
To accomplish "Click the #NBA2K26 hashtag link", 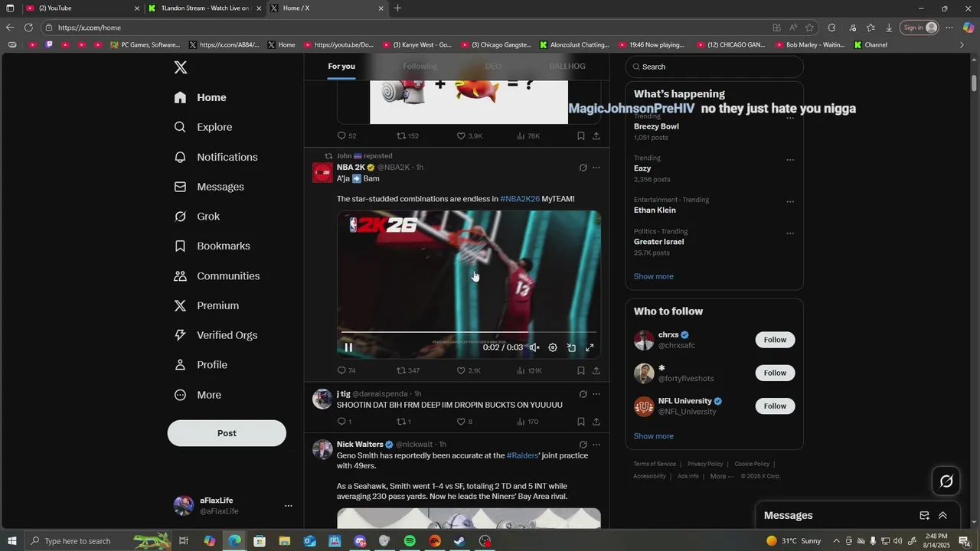I will (x=520, y=199).
